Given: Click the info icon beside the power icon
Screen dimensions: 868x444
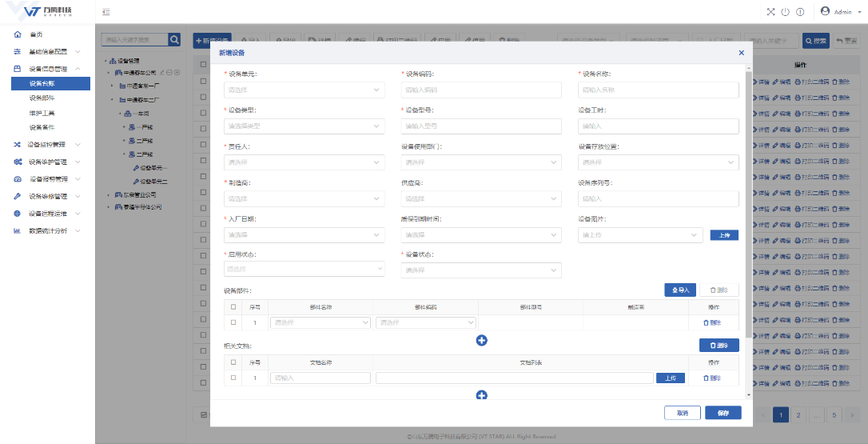Looking at the screenshot, I should coord(799,12).
